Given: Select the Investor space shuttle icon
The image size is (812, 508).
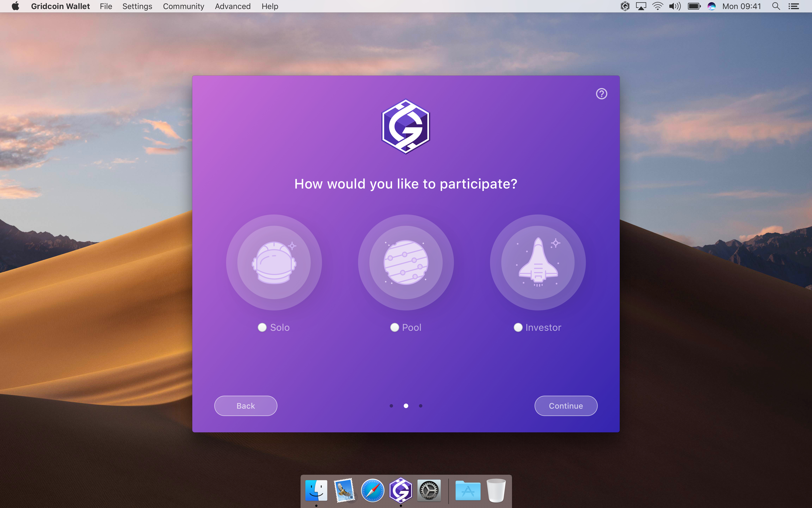Looking at the screenshot, I should [x=538, y=262].
